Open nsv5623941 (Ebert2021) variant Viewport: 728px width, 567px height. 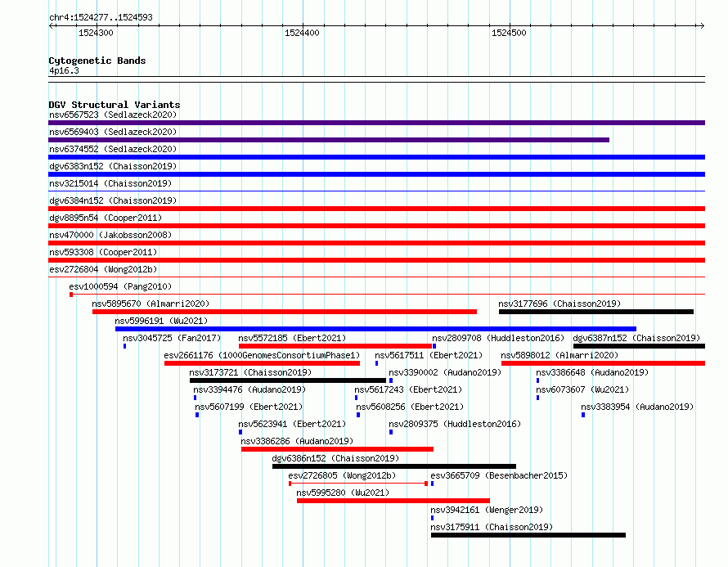(292, 424)
